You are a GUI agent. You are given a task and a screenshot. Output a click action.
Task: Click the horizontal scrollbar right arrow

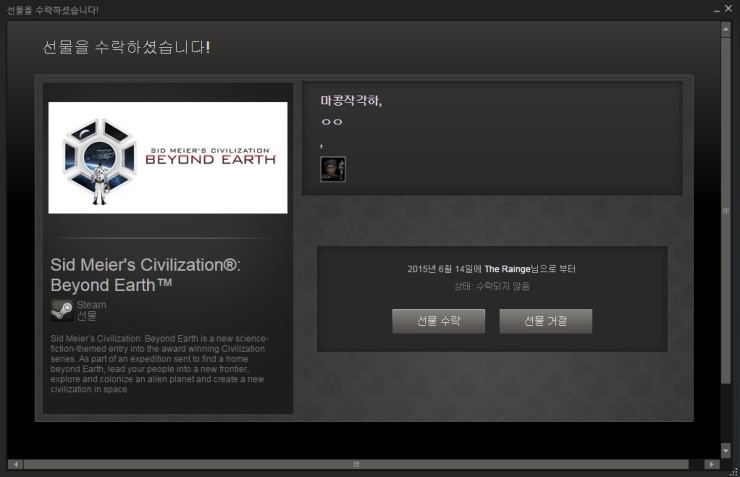point(712,464)
